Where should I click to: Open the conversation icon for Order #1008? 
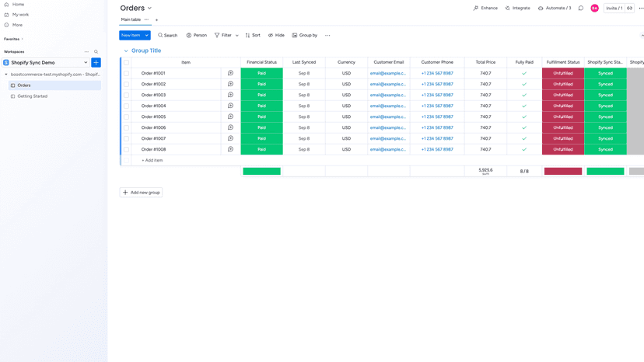[230, 149]
